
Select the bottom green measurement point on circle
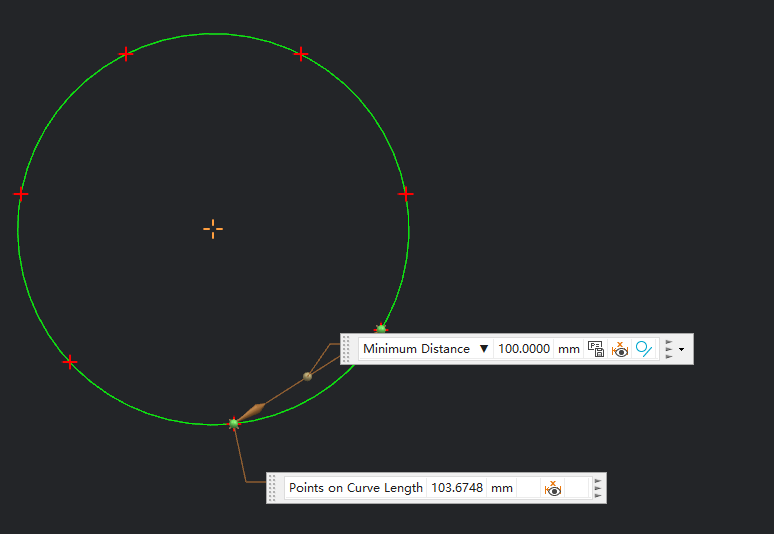(234, 423)
